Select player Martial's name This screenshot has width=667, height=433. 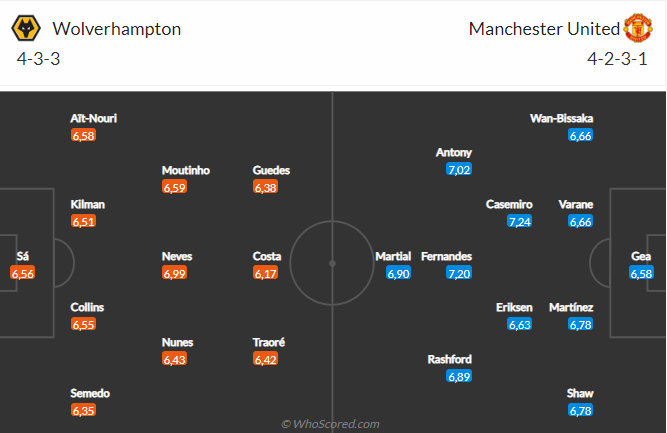[x=393, y=256]
